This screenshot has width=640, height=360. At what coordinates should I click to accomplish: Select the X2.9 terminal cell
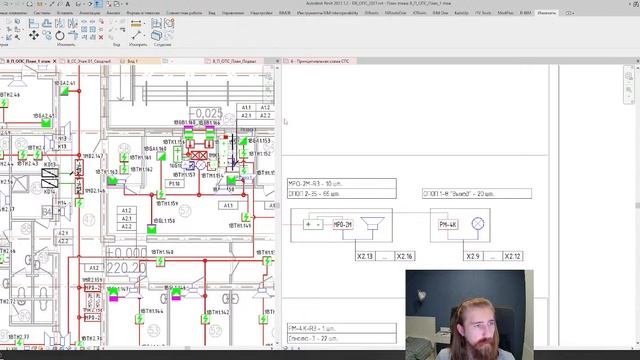tap(473, 256)
